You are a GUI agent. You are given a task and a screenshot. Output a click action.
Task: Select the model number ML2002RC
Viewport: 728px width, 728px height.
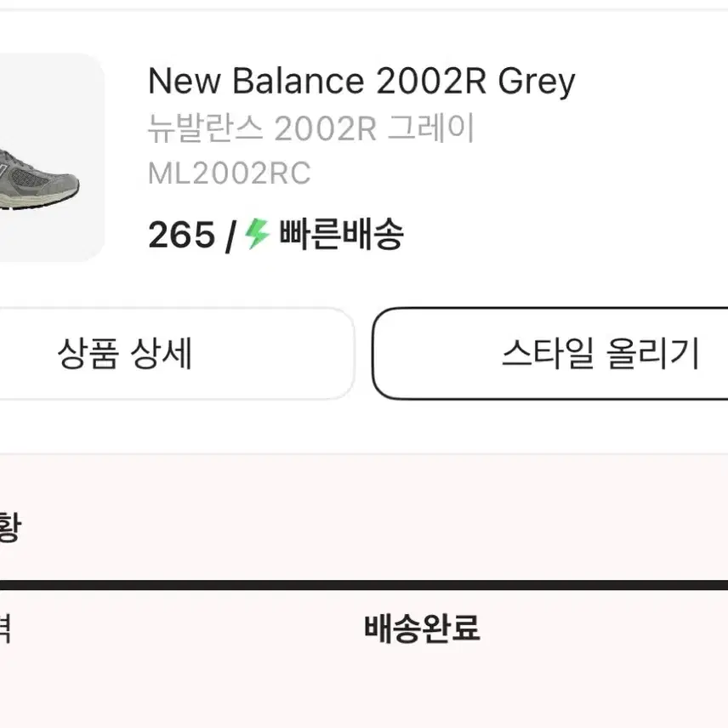point(229,173)
